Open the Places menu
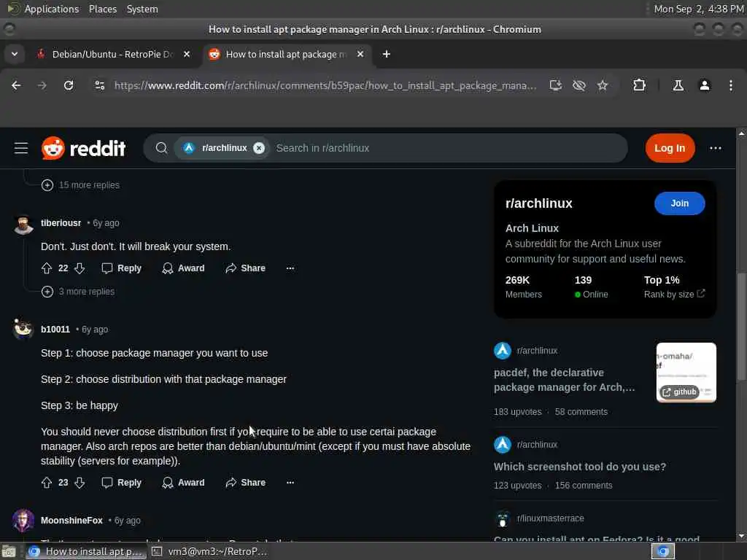Viewport: 747px width, 560px height. (103, 9)
